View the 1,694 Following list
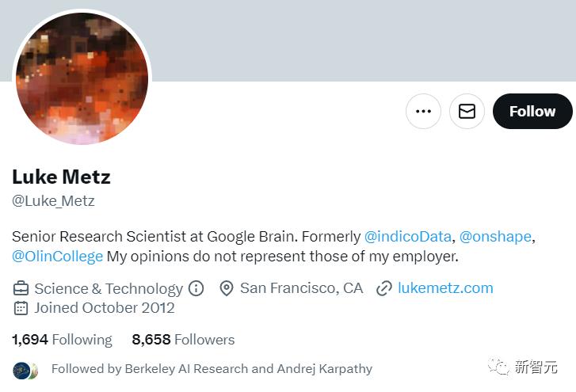Image resolution: width=576 pixels, height=392 pixels. click(x=62, y=340)
